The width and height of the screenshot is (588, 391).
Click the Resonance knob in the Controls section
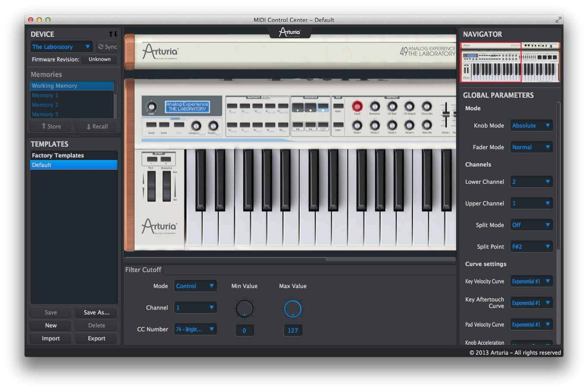374,107
